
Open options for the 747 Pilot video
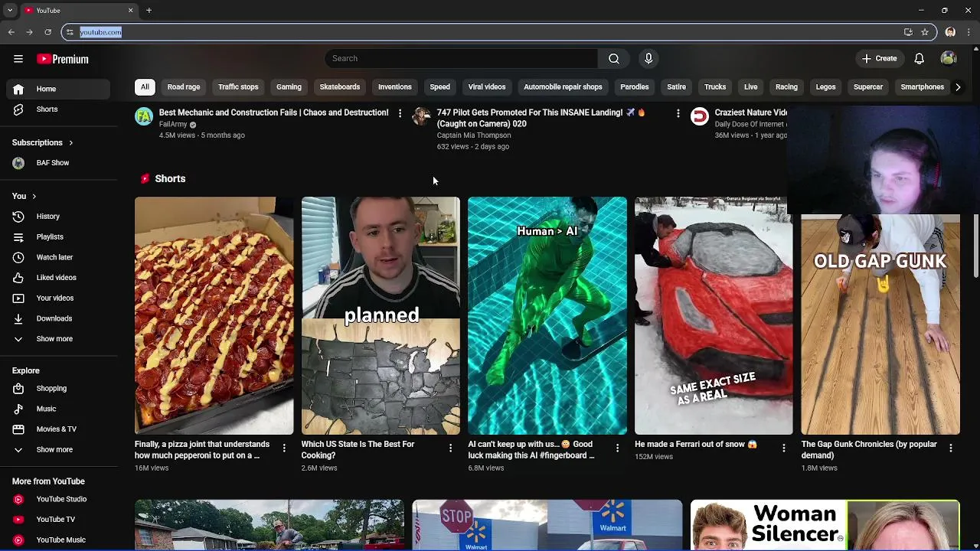(678, 113)
